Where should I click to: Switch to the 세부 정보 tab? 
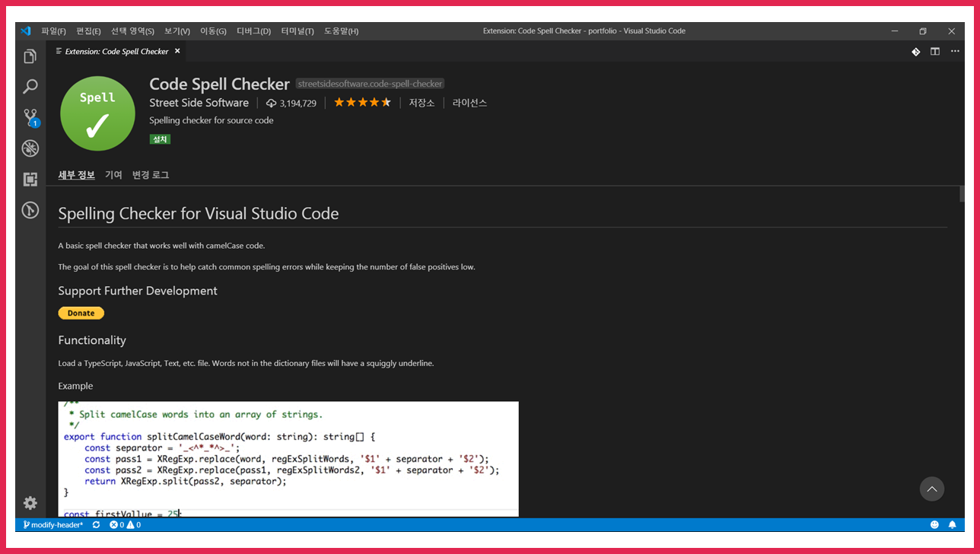tap(77, 175)
